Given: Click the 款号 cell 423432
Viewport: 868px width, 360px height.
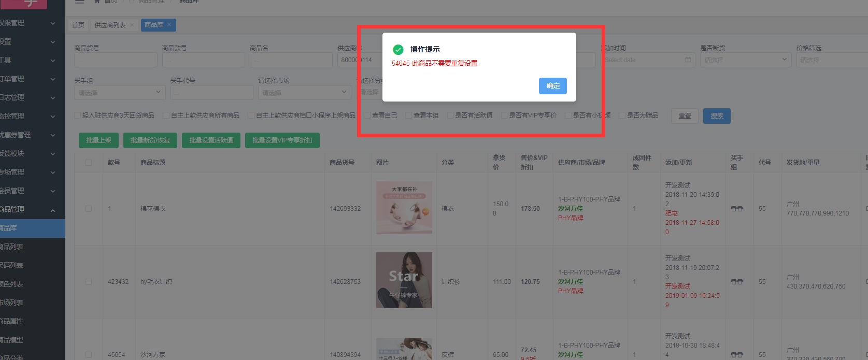Looking at the screenshot, I should pyautogui.click(x=118, y=282).
